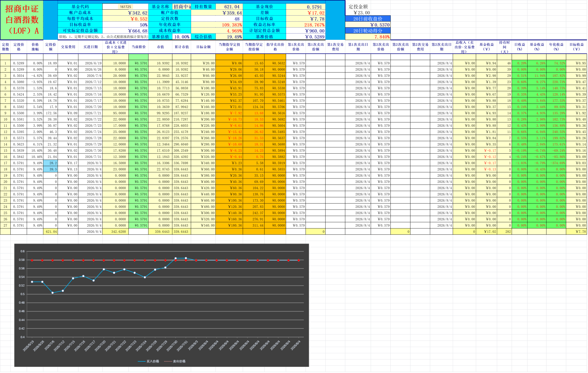Click annualized return cell 240.55%
The image size is (588, 373).
click(556, 132)
